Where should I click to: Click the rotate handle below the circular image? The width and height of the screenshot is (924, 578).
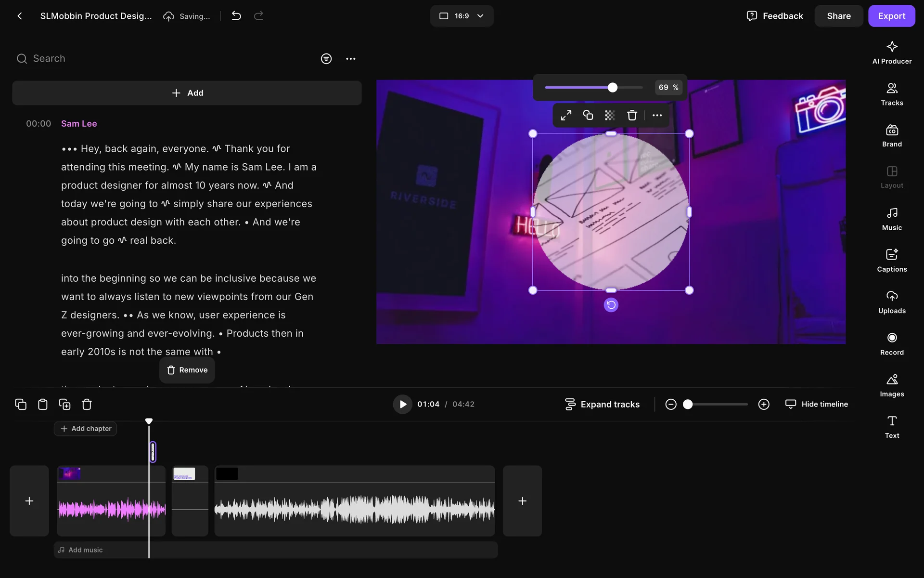611,305
